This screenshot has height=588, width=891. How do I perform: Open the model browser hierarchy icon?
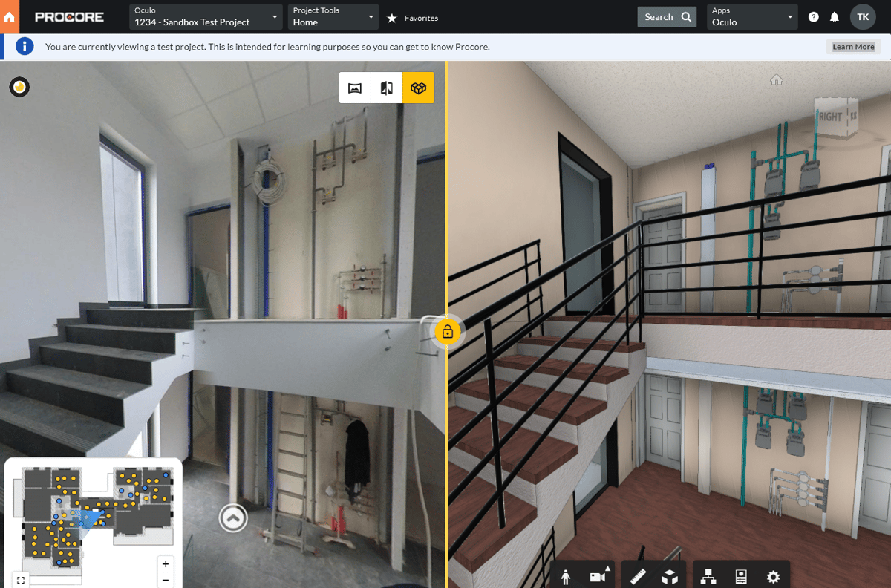(x=708, y=576)
